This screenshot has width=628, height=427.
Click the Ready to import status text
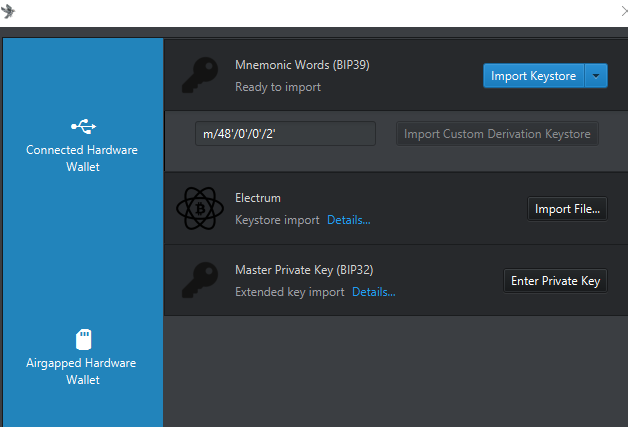[x=278, y=87]
